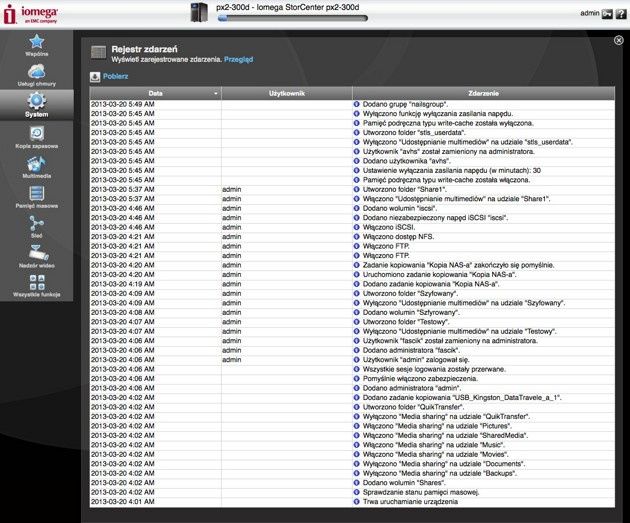Open the Wspólne star icon

tap(37, 41)
